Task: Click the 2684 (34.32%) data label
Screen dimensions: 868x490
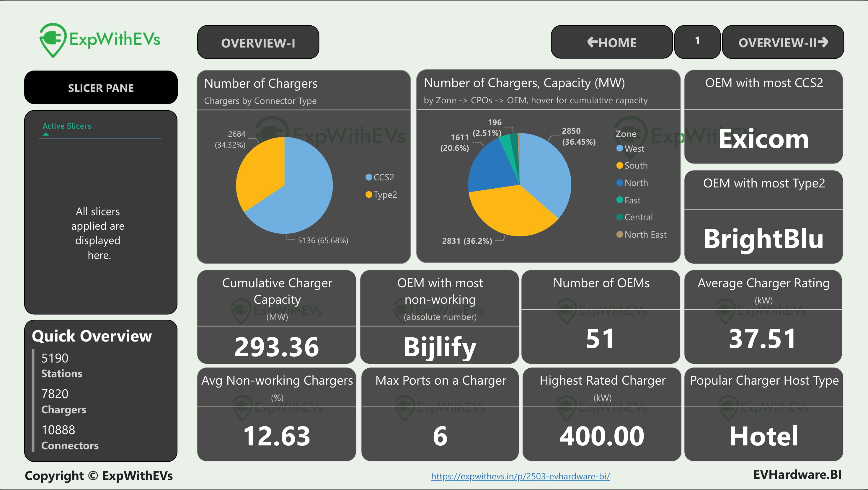Action: (230, 139)
